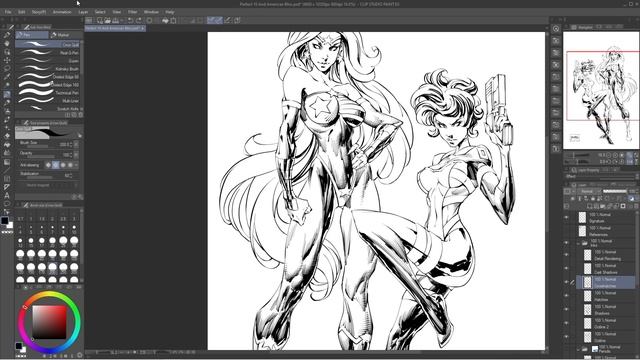Image resolution: width=640 pixels, height=360 pixels.
Task: Click the New file icon in command bar
Action: tap(100, 20)
